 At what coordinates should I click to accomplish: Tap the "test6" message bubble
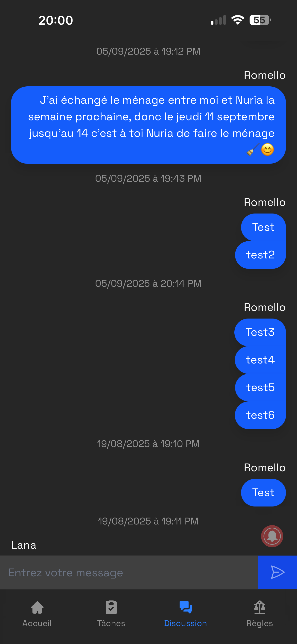tap(260, 415)
